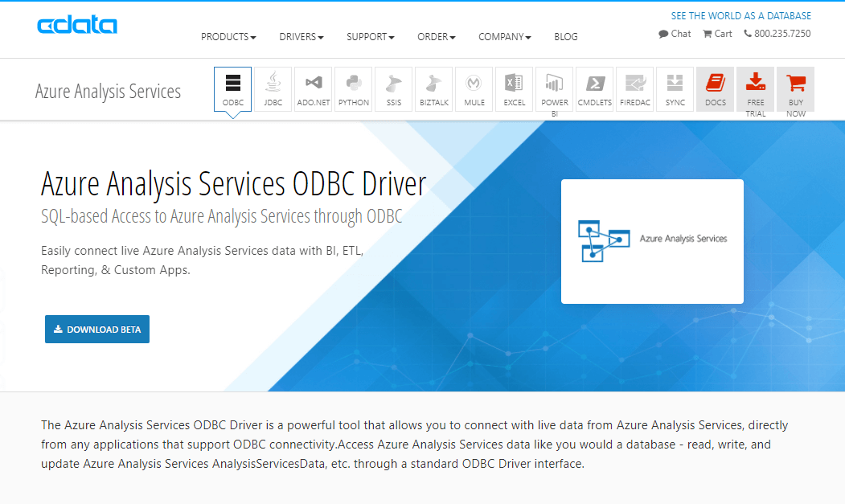Expand the Drivers menu
845x504 pixels.
tap(301, 37)
